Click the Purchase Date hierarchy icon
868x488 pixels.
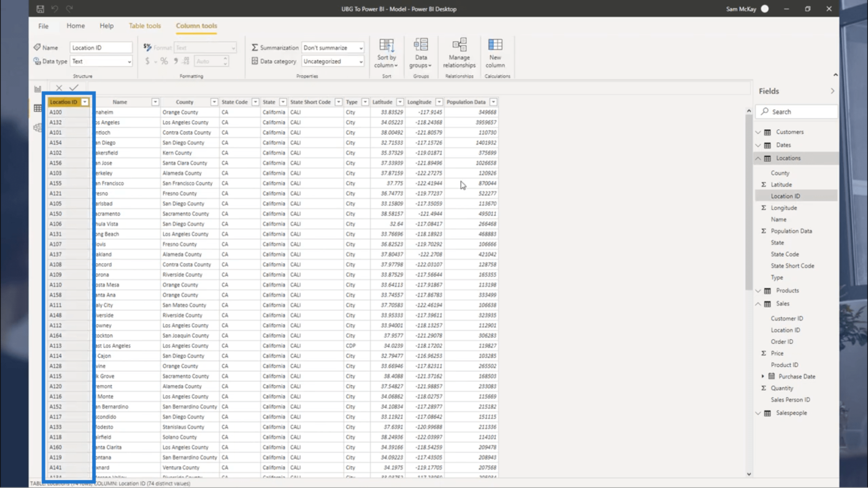(x=771, y=376)
